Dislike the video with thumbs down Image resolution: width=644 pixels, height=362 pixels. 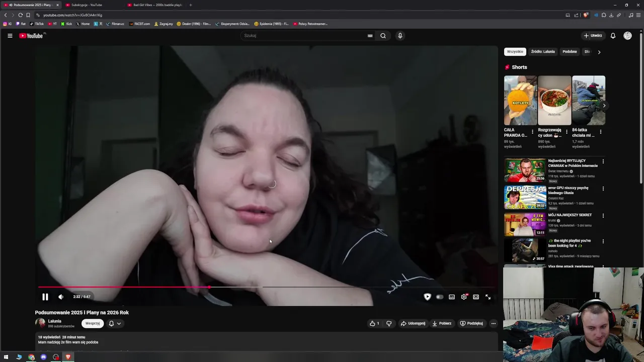pyautogui.click(x=389, y=323)
